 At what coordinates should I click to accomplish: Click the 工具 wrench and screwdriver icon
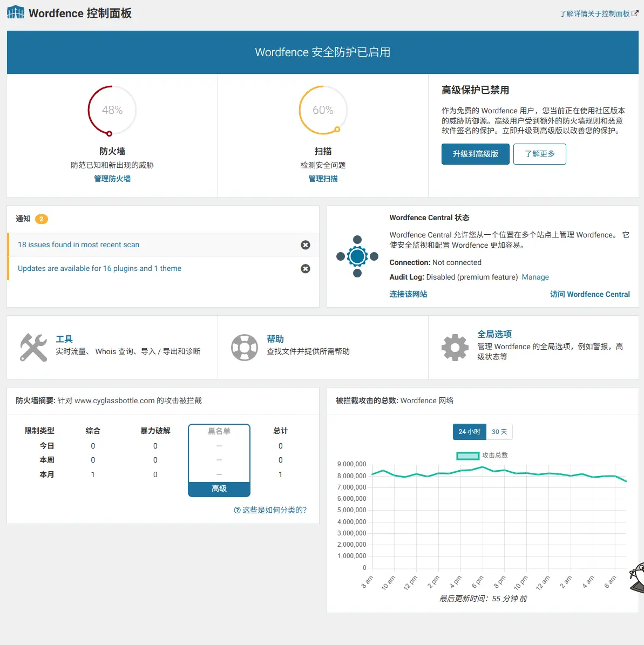[33, 347]
